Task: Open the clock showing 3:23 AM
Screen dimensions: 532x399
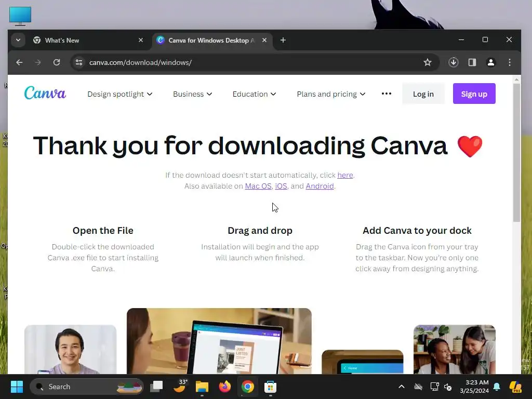Action: tap(474, 387)
